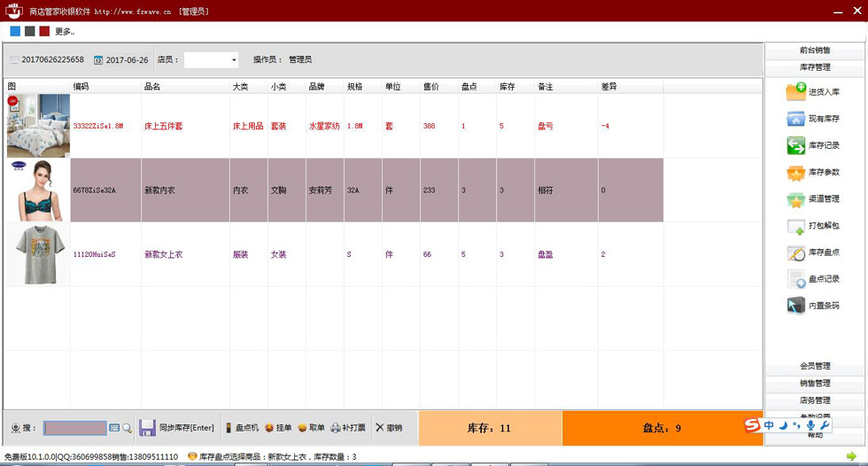Select row 新款内衣
The width and height of the screenshot is (868, 466).
335,190
